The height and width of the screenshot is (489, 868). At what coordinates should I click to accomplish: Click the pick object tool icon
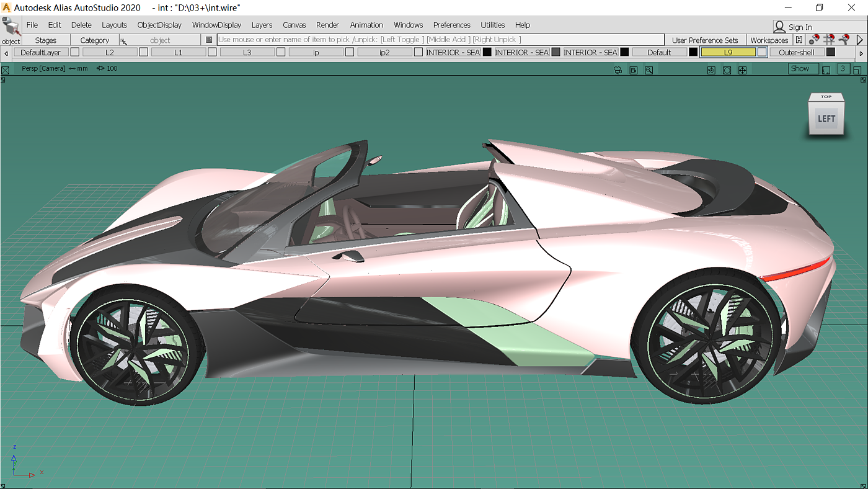11,27
